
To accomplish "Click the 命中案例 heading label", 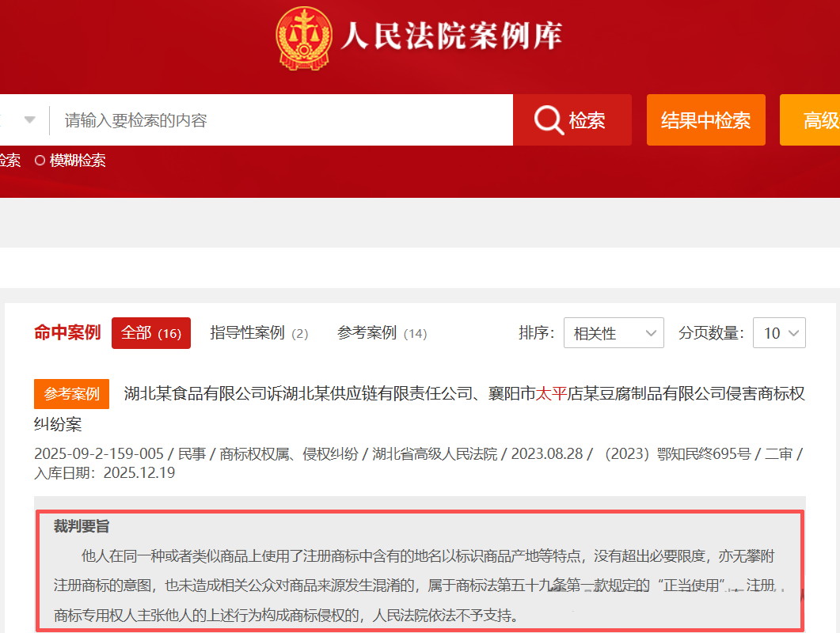I will point(67,333).
